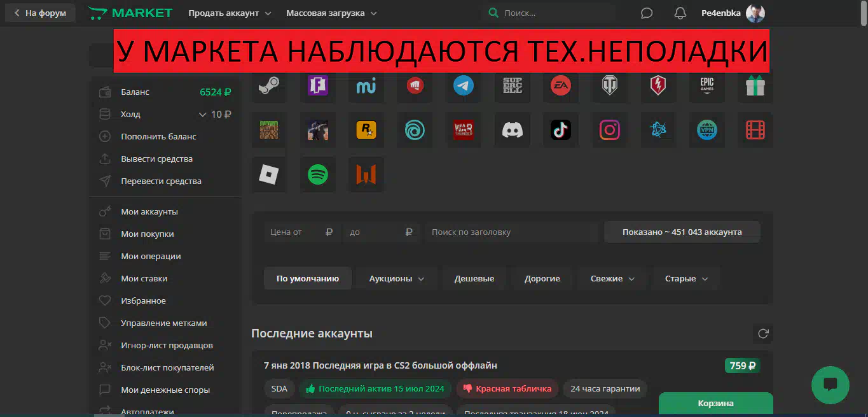Image resolution: width=868 pixels, height=417 pixels.
Task: Click the Красная табличка tag
Action: [x=507, y=388]
